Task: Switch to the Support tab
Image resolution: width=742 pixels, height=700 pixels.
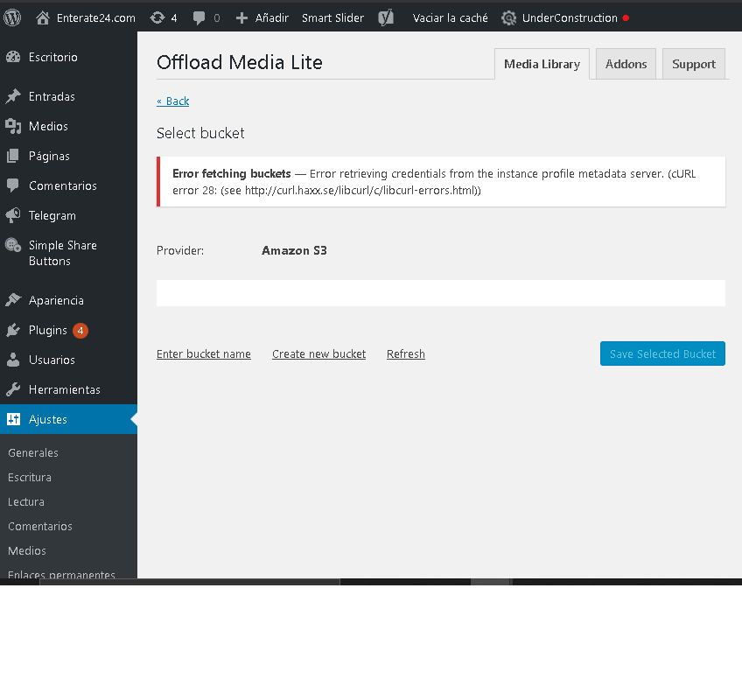Action: pos(694,64)
